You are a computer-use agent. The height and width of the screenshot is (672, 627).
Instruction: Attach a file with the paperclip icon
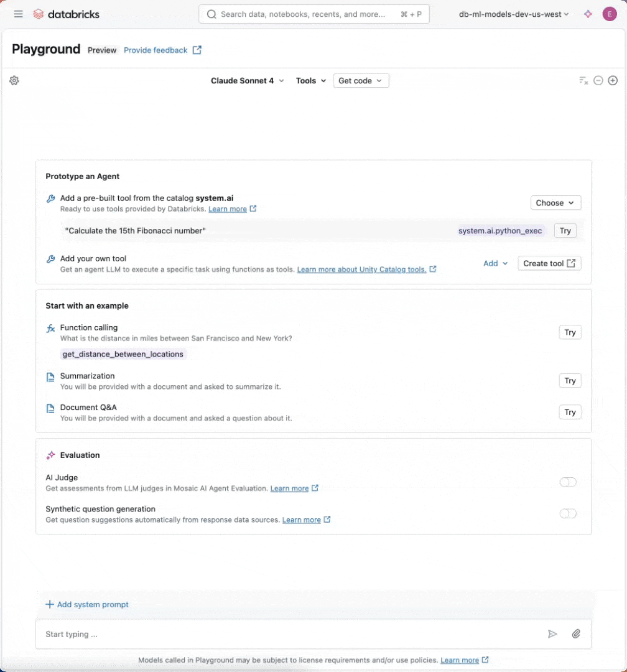[576, 634]
